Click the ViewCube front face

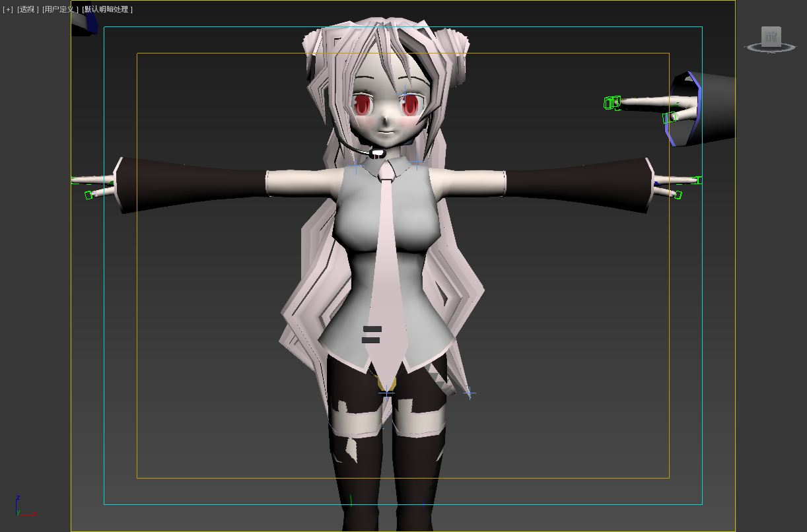tap(771, 36)
